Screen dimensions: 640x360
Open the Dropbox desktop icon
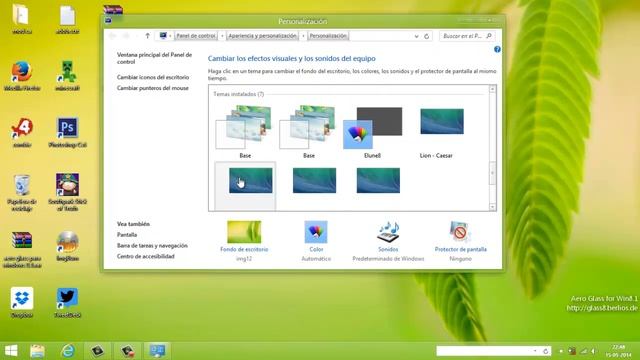[22, 302]
